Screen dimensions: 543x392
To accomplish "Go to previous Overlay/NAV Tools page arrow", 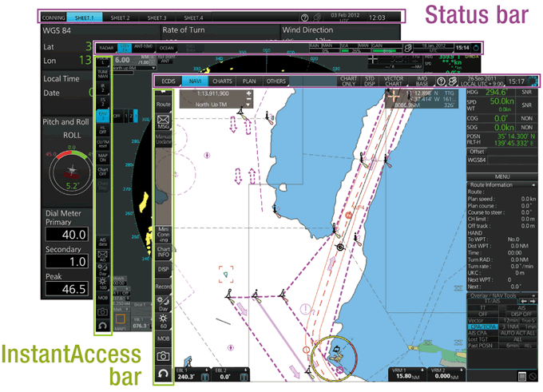I will (525, 301).
